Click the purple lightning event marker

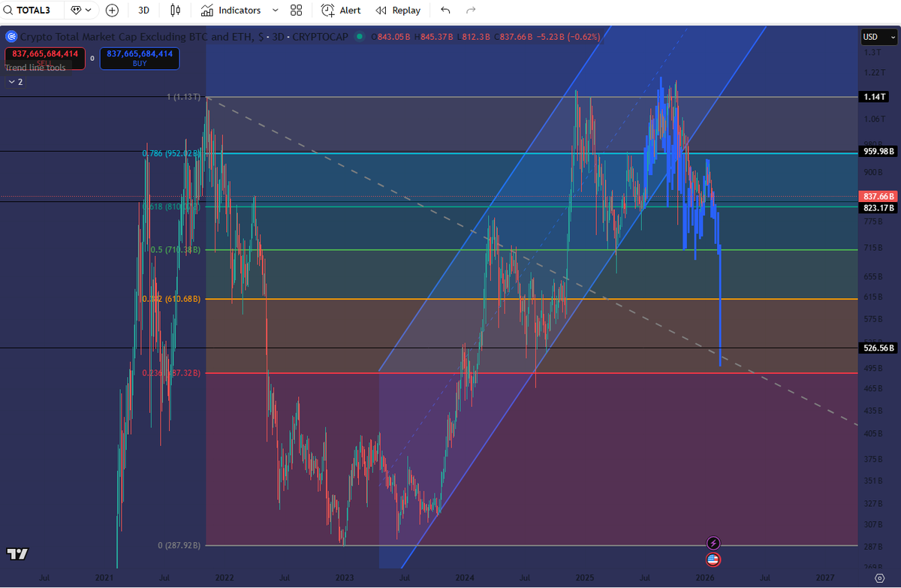pos(713,542)
